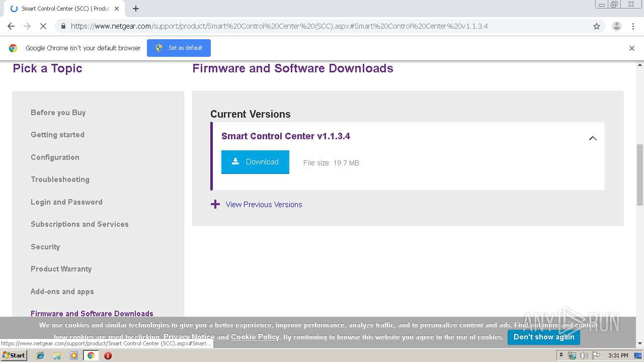The image size is (644, 362).
Task: Click Don't show again on cookie banner
Action: coord(544,337)
